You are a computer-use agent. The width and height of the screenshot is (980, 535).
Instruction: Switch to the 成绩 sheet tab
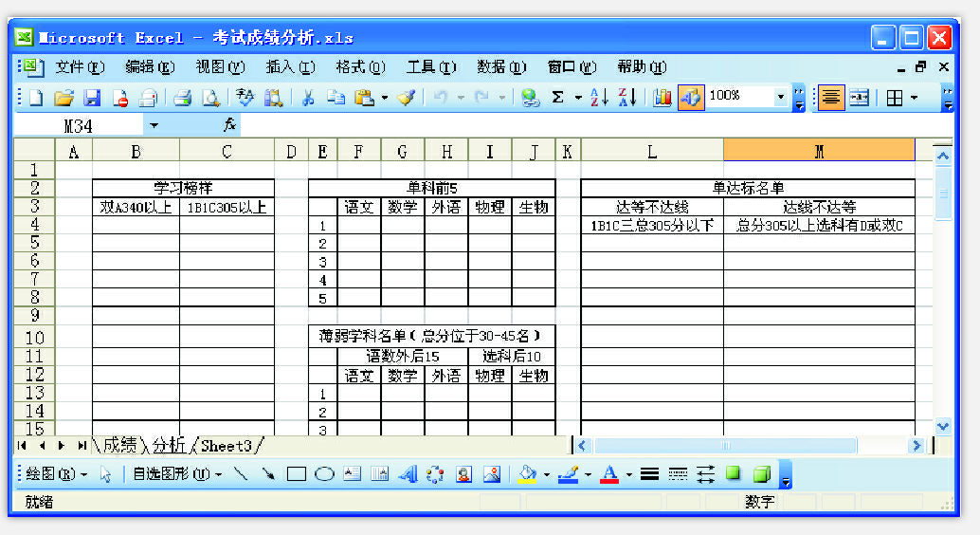point(119,445)
